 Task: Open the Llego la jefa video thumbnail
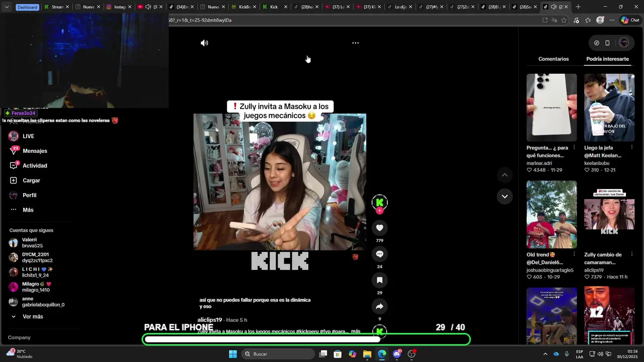point(609,108)
